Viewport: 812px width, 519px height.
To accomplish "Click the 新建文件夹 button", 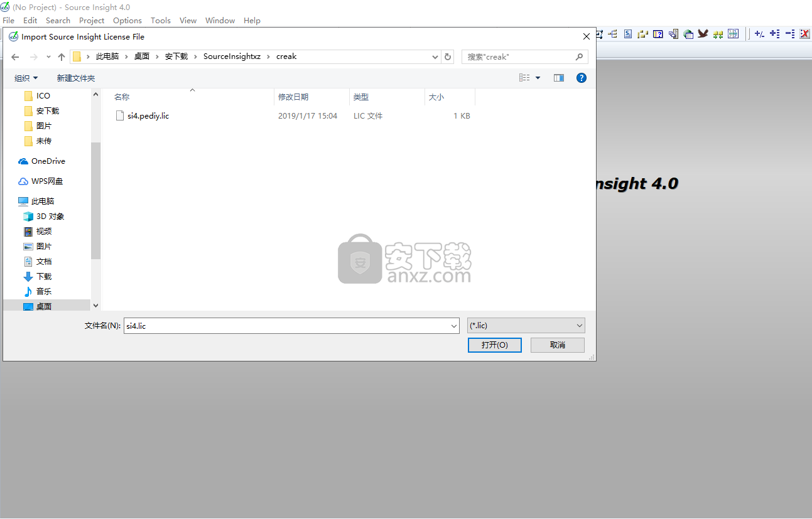I will click(x=75, y=78).
